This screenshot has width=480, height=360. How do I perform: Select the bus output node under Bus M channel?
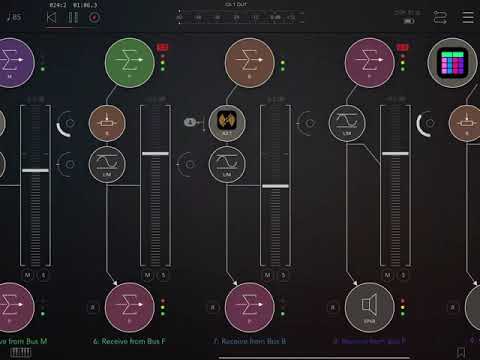point(13,307)
